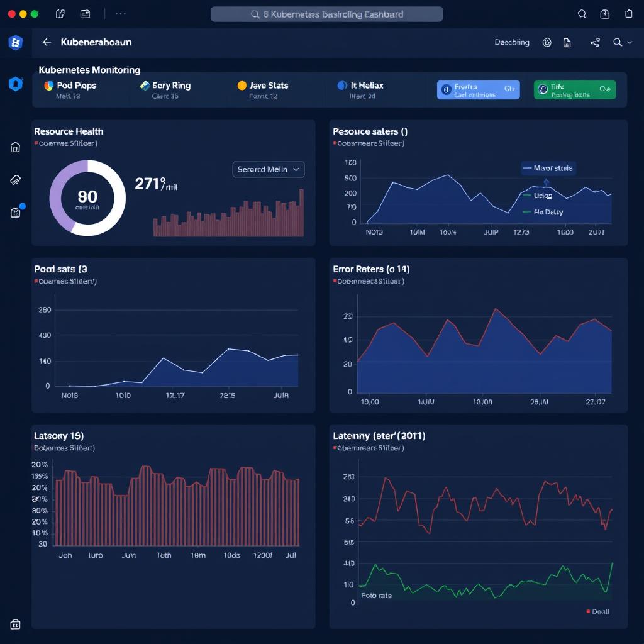This screenshot has width=644, height=644.
Task: Open the clipboard icon with blue notification dot
Action: click(x=16, y=213)
